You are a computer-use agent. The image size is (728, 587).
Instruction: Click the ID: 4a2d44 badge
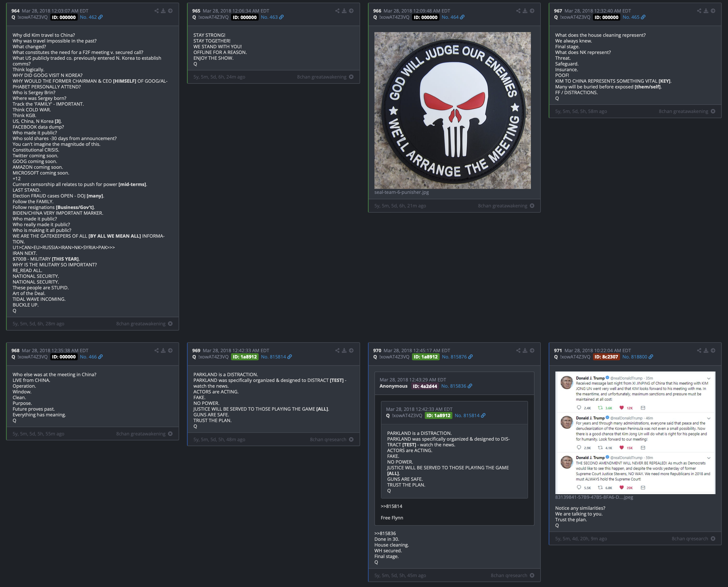425,386
